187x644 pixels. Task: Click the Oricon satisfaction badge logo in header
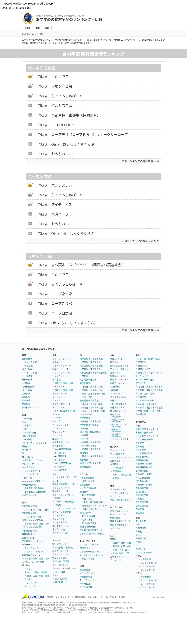pyautogui.click(x=28, y=18)
